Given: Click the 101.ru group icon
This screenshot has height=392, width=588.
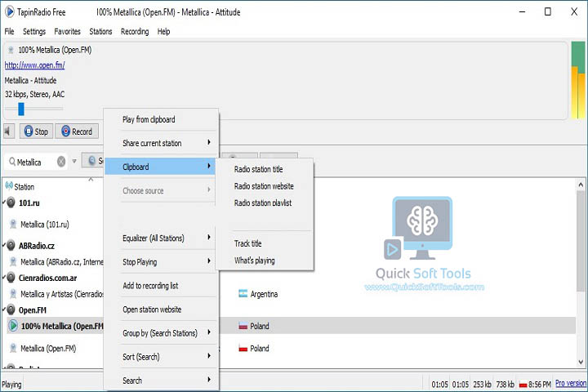Looking at the screenshot, I should pyautogui.click(x=11, y=203).
